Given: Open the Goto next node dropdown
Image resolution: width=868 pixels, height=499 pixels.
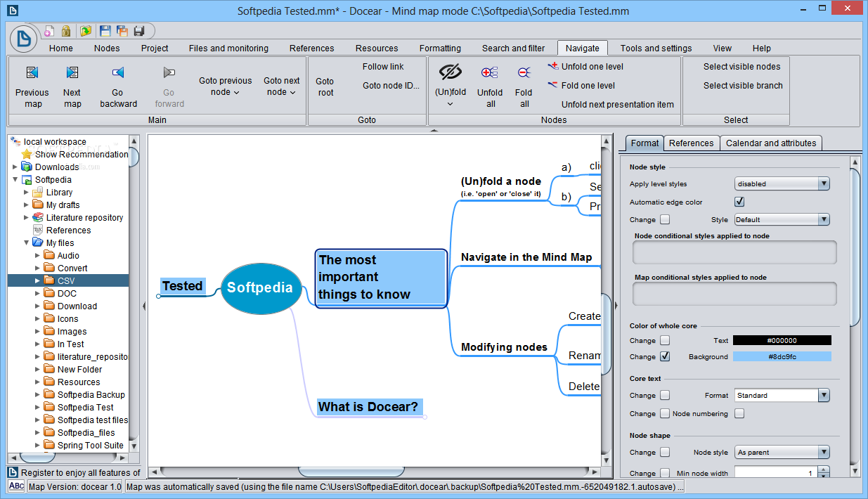Looking at the screenshot, I should [x=282, y=86].
